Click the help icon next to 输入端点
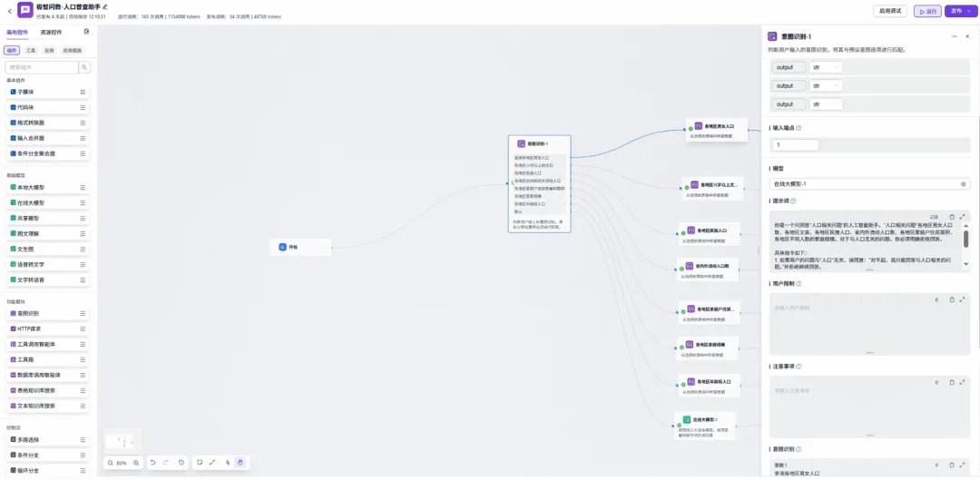980x480 pixels. 799,128
